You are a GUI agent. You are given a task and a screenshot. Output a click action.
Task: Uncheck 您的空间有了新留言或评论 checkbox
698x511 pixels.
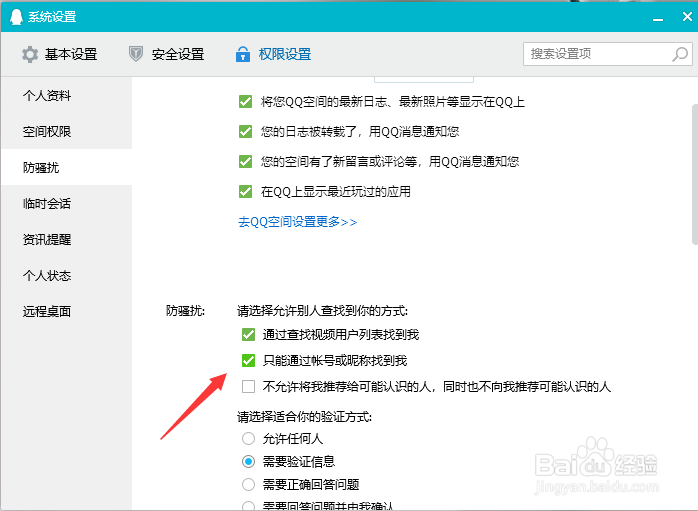[245, 161]
